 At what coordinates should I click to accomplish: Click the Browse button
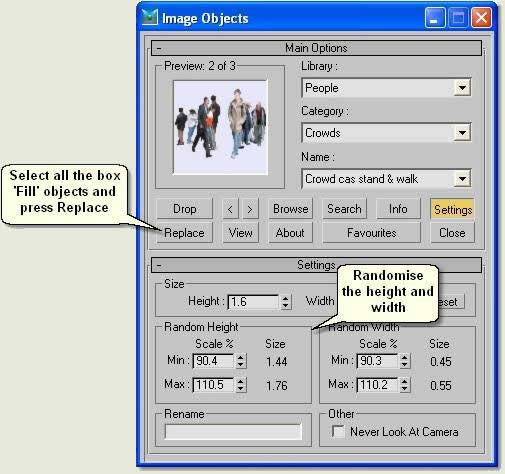(290, 209)
